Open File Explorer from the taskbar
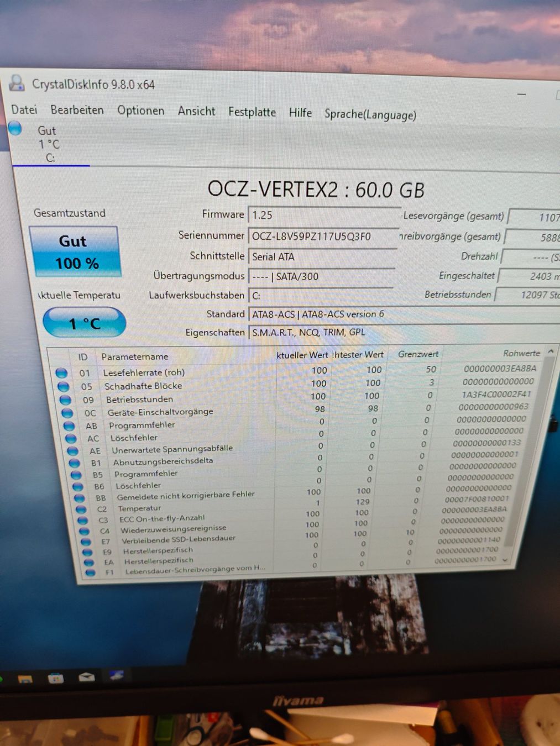This screenshot has height=746, width=560. pos(25,679)
